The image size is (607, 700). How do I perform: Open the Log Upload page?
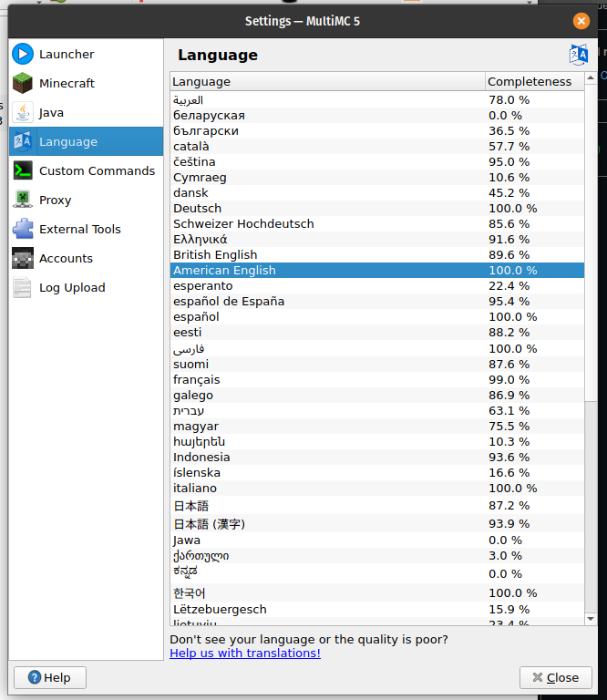(87, 287)
